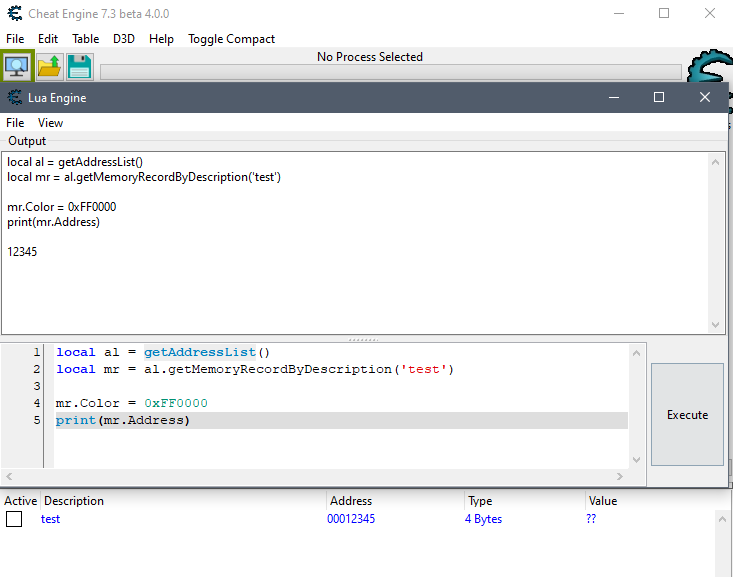This screenshot has height=577, width=733.
Task: Click '12345' output line
Action: coord(22,252)
